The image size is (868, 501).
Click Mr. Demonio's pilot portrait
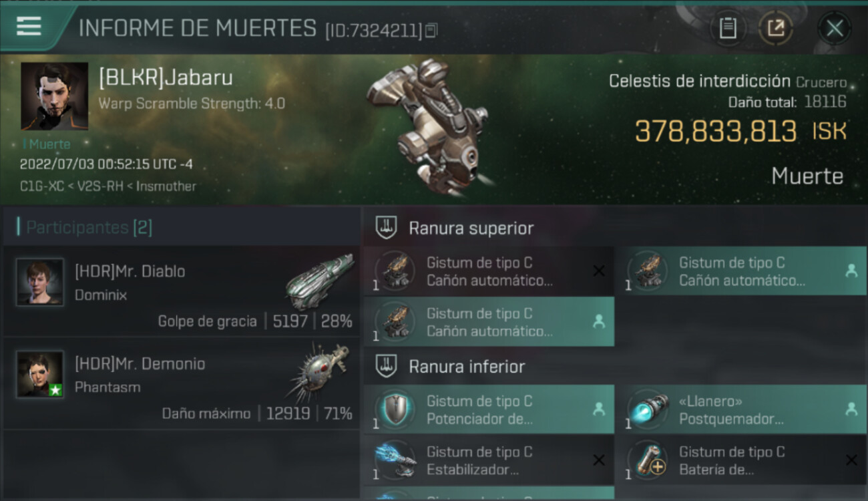40,374
